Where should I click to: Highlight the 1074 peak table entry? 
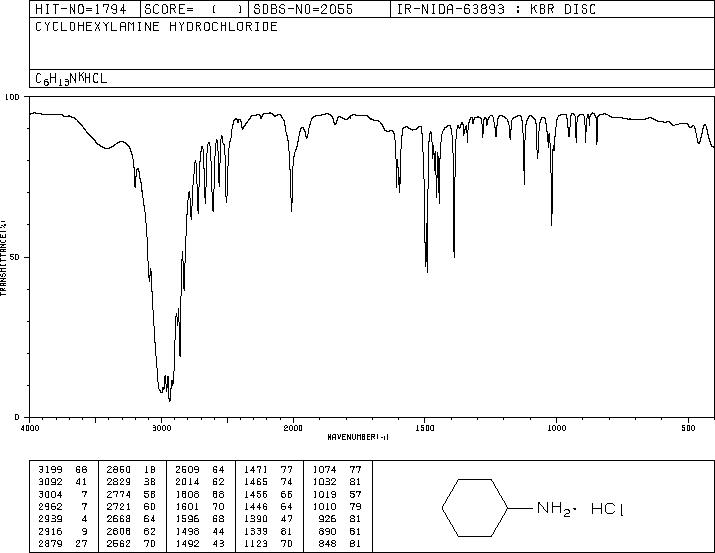pyautogui.click(x=337, y=470)
